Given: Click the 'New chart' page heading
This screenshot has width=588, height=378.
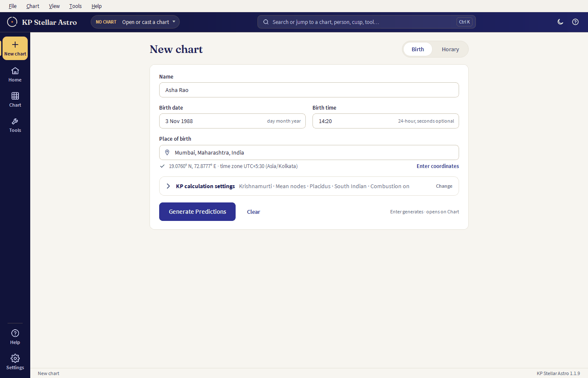Looking at the screenshot, I should tap(176, 49).
